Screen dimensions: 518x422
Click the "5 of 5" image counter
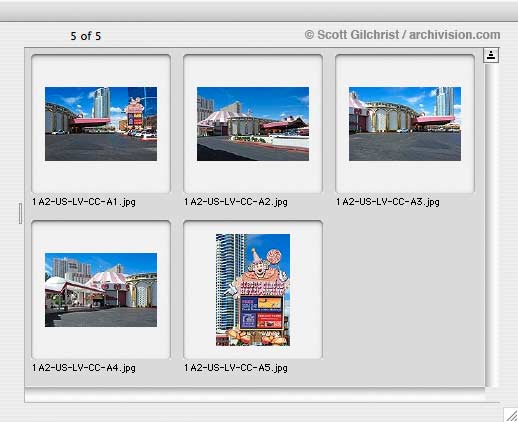[86, 36]
